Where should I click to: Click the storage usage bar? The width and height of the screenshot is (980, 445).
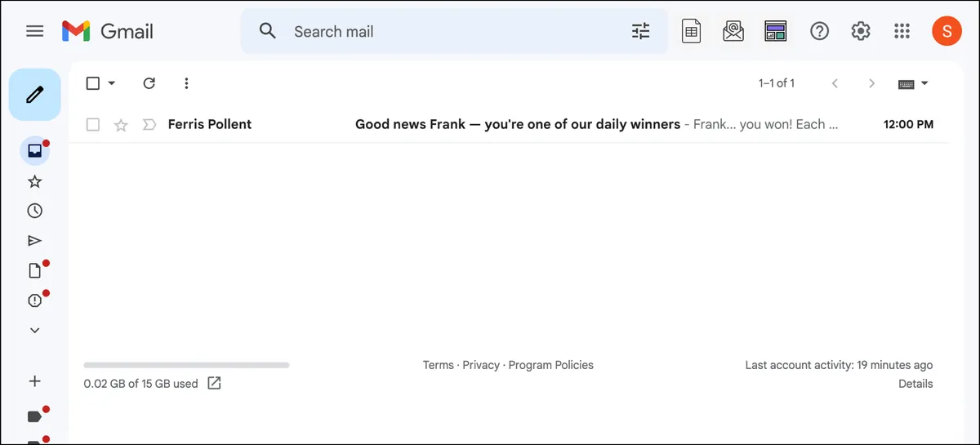186,365
